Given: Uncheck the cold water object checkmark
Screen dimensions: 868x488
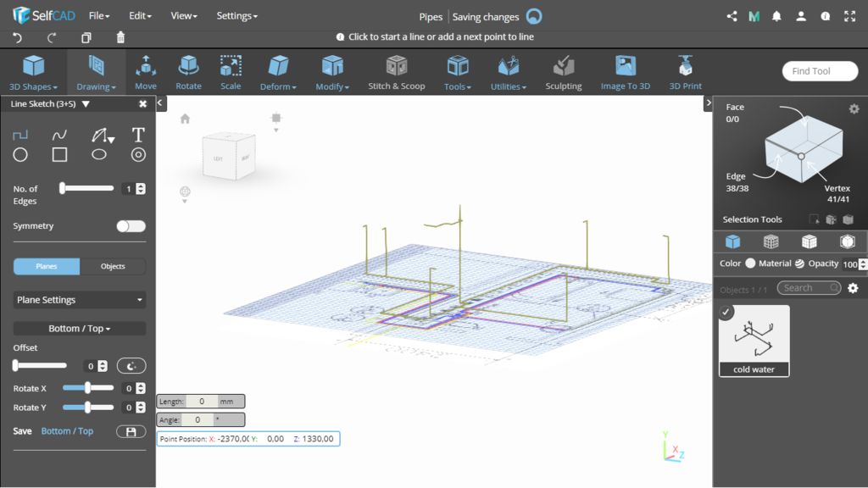Looking at the screenshot, I should point(726,313).
